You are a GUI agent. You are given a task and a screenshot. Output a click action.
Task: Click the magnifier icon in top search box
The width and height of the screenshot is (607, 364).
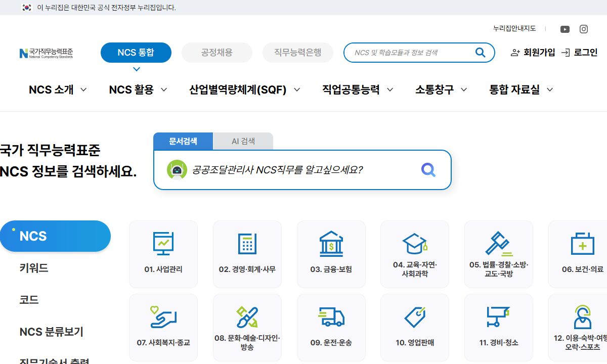coord(480,52)
